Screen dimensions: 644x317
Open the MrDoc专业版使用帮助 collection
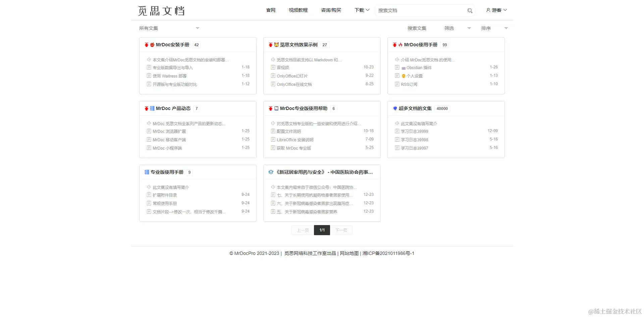[304, 108]
